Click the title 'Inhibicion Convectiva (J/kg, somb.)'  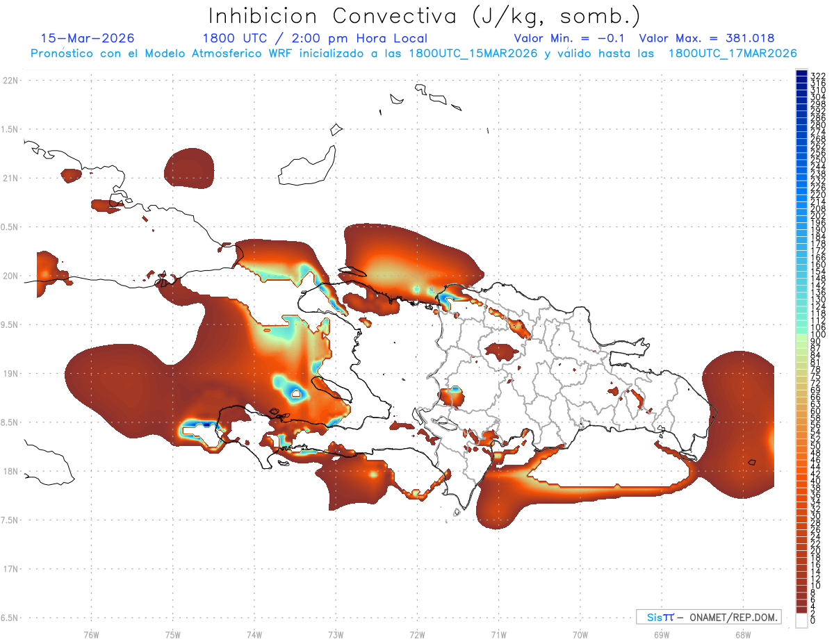(x=425, y=17)
